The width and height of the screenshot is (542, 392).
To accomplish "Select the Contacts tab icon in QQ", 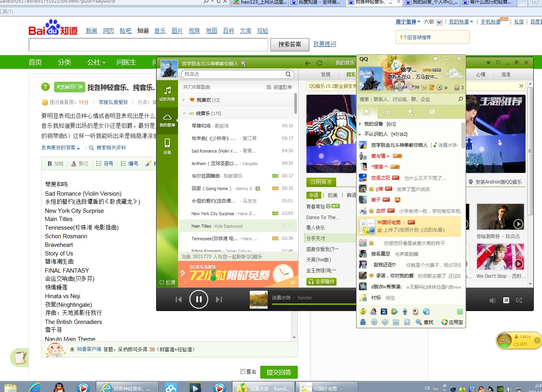I will click(x=367, y=112).
